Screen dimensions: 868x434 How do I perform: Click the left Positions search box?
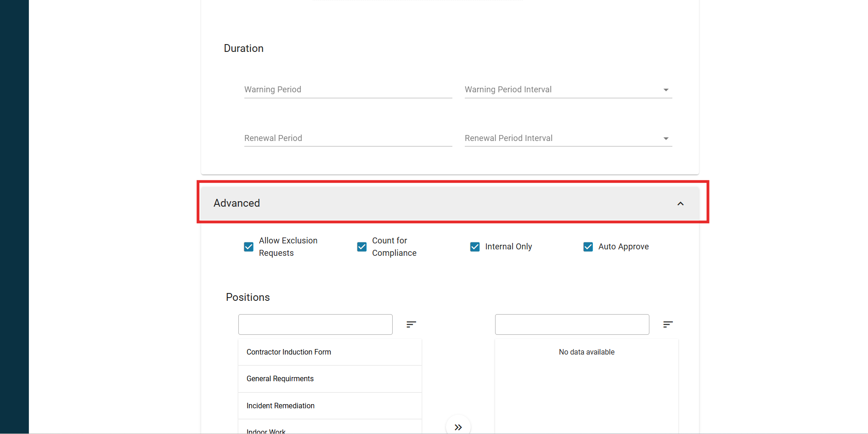[x=315, y=325]
